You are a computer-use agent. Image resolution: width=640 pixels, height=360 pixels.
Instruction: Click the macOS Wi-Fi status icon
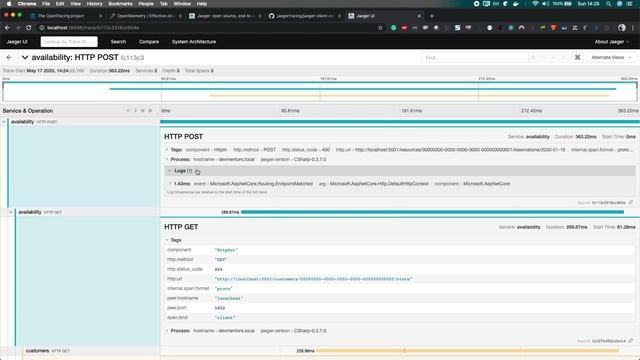[536, 4]
